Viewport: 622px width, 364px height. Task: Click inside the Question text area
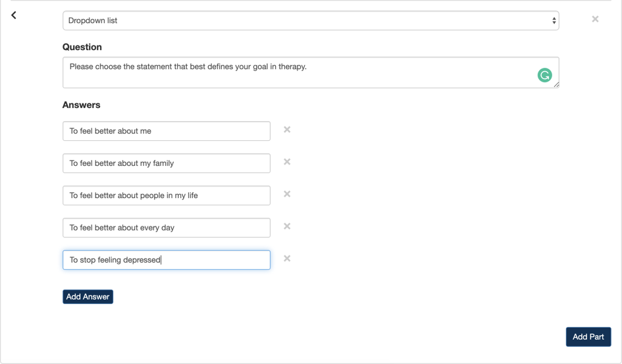[296, 72]
